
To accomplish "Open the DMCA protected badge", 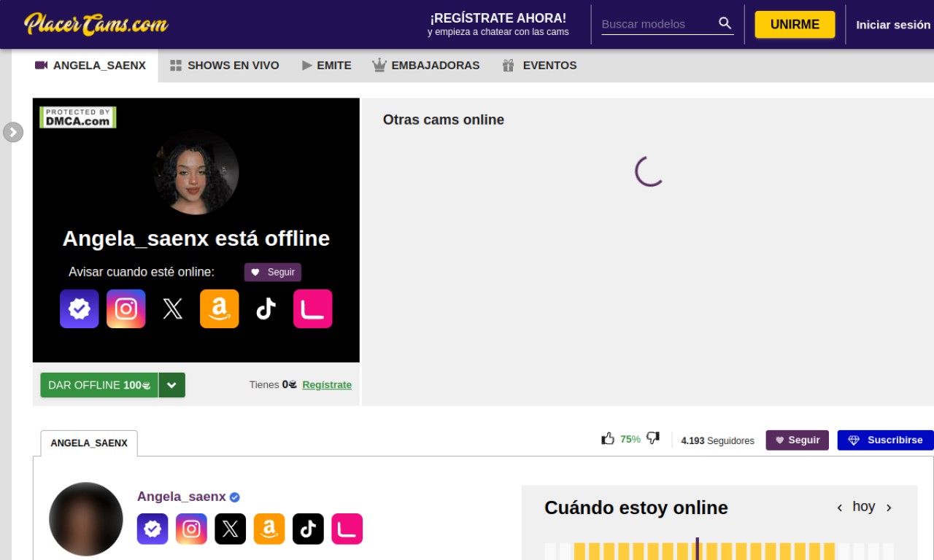I will point(78,117).
